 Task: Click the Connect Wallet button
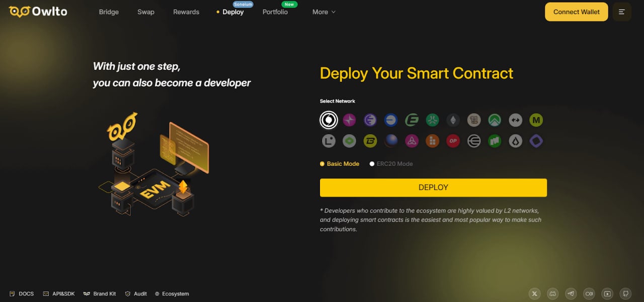(577, 12)
